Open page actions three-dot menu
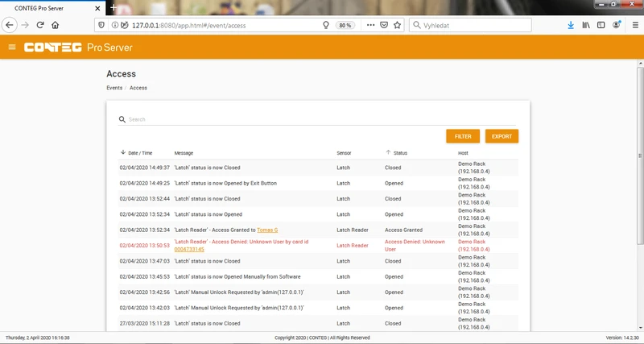The height and width of the screenshot is (344, 644). click(x=370, y=25)
